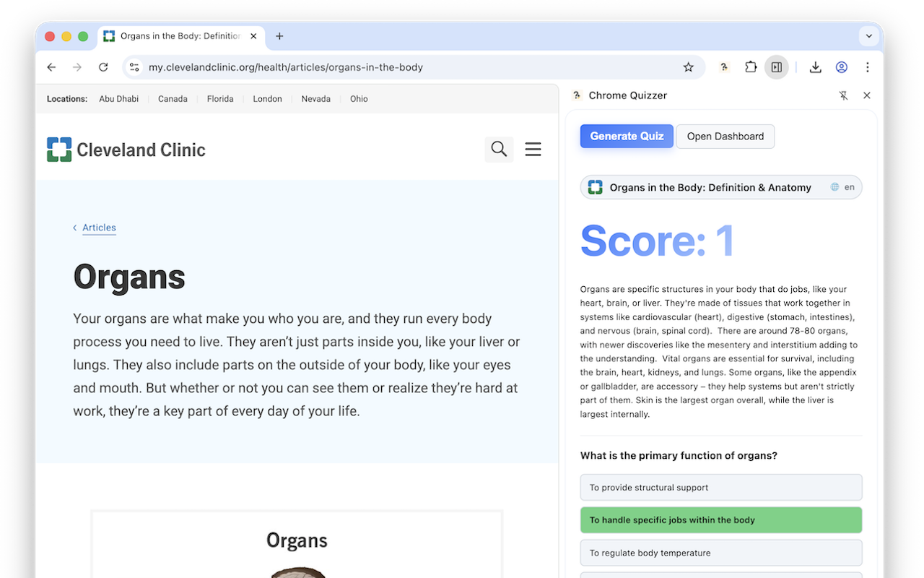The height and width of the screenshot is (578, 924).
Task: Click the Cleveland Clinic logo
Action: click(x=126, y=150)
